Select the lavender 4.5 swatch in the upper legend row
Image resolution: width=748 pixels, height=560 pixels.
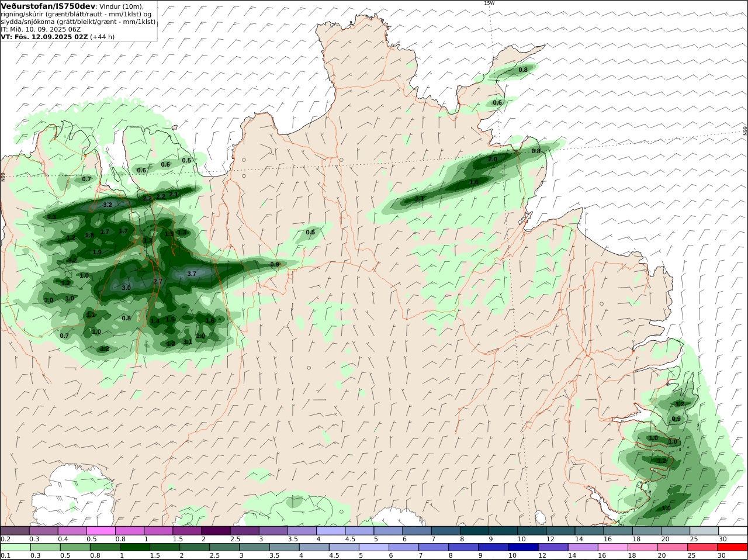point(359,530)
